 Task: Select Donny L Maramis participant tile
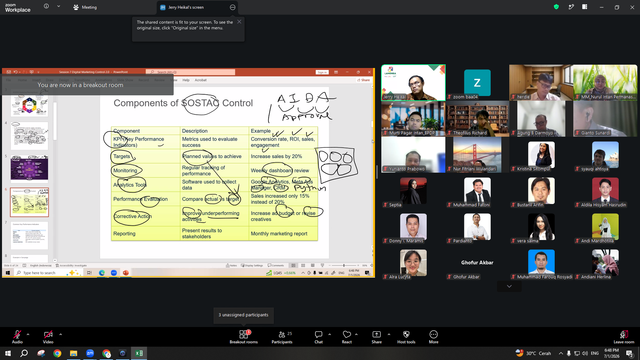(x=413, y=227)
